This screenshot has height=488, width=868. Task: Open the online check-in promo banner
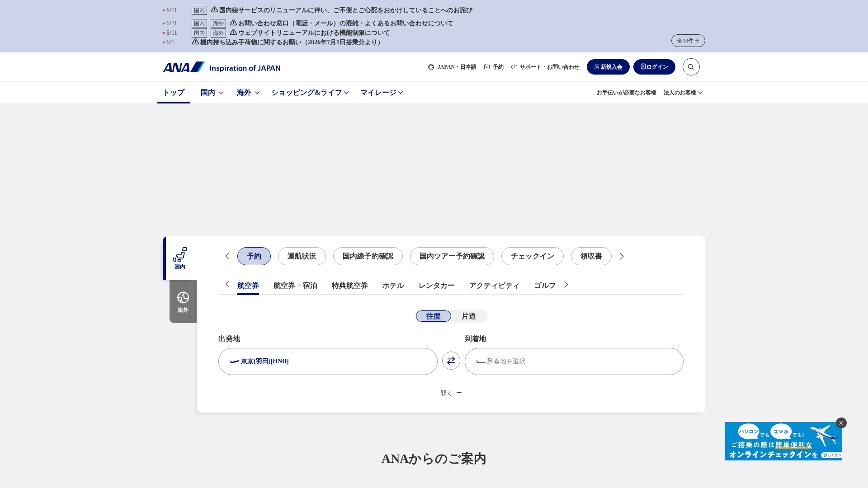click(783, 441)
